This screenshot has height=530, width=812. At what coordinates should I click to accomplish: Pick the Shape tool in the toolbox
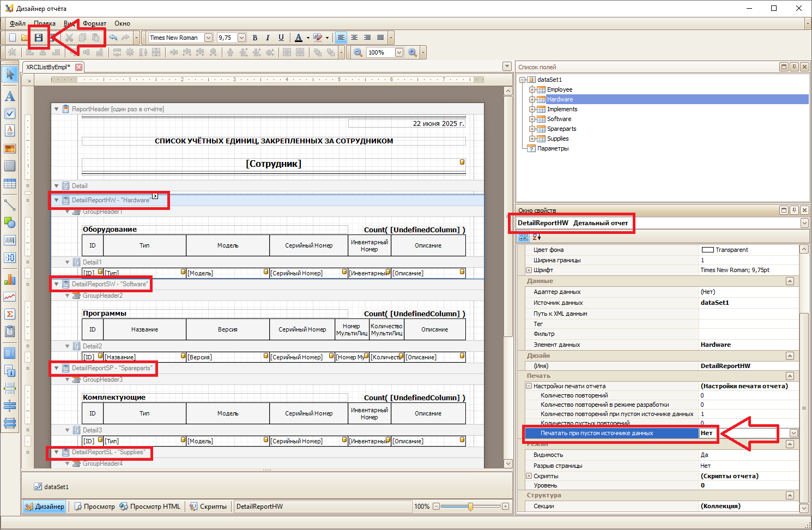pos(10,222)
